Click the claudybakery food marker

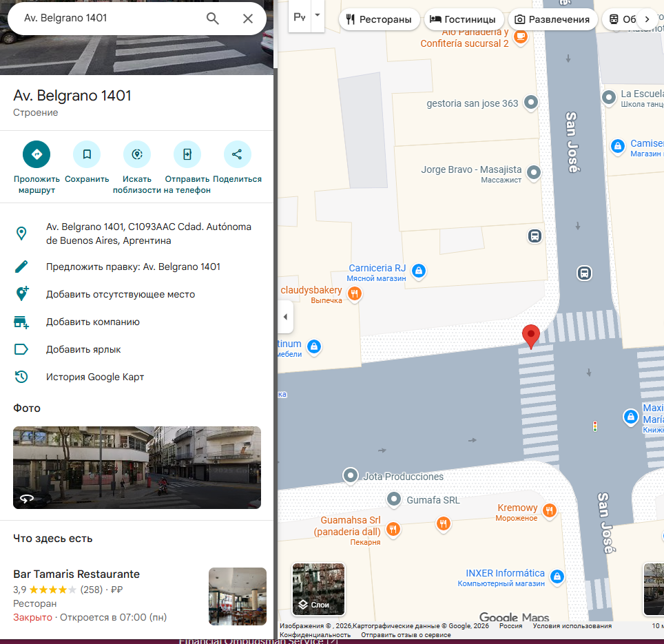[x=355, y=293]
